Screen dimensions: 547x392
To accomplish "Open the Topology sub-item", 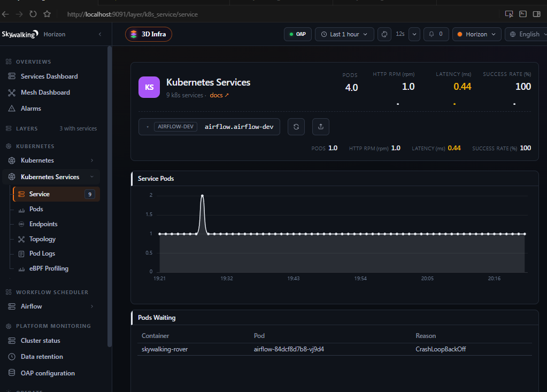I will 42,239.
